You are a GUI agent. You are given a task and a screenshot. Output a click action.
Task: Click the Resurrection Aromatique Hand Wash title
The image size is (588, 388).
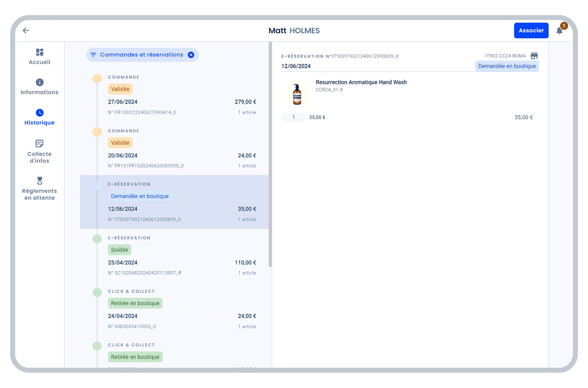click(361, 82)
